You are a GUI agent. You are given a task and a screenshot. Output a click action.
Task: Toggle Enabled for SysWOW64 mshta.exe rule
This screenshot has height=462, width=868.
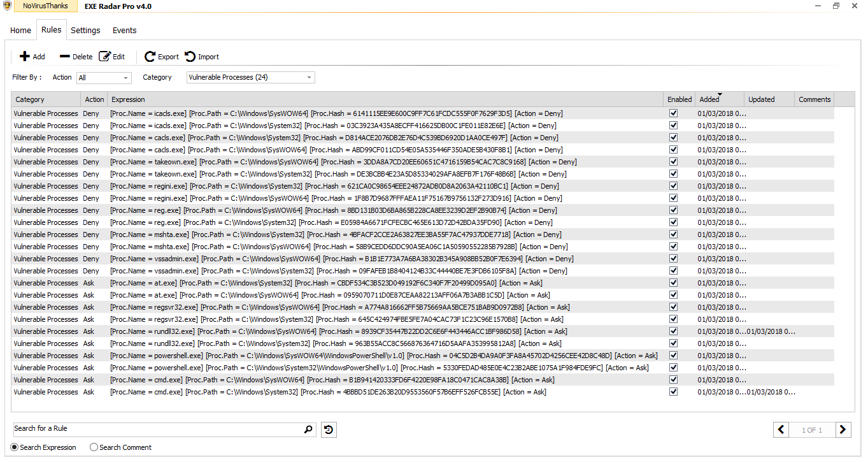click(x=674, y=247)
